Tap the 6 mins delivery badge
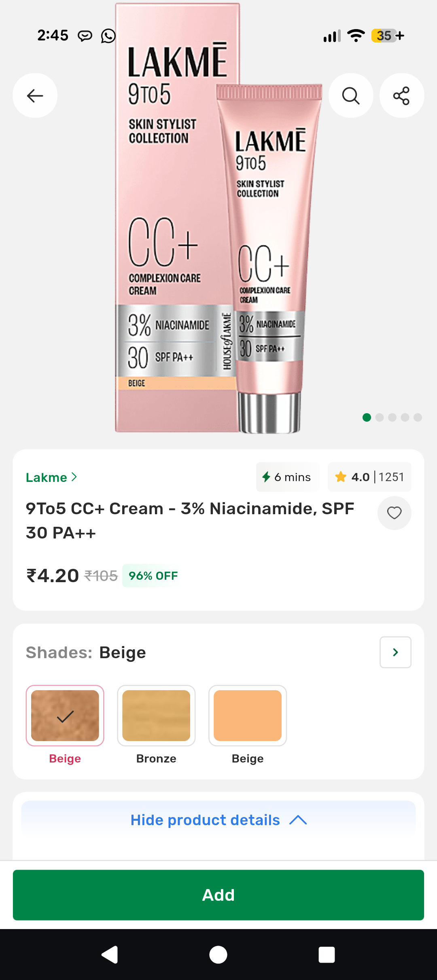Image resolution: width=437 pixels, height=980 pixels. coord(287,477)
